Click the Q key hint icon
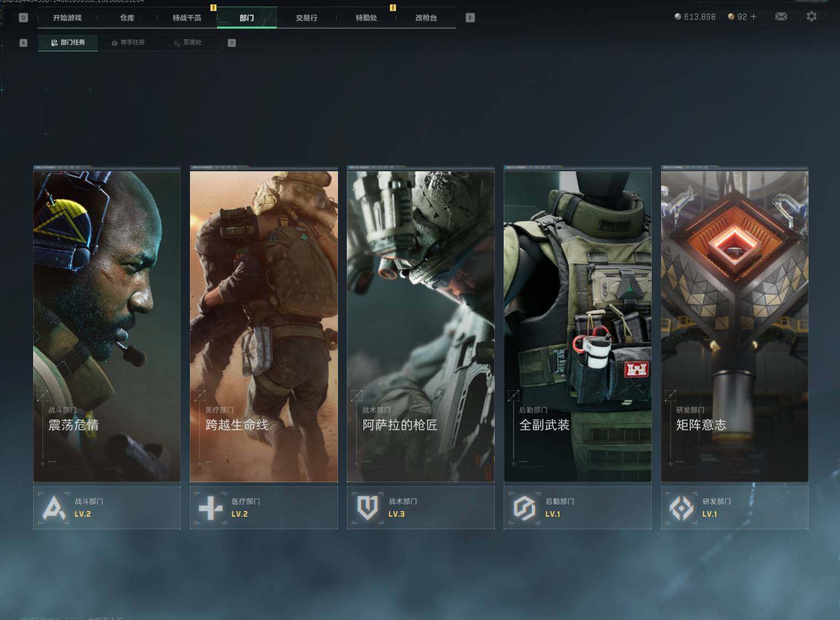 point(23,18)
